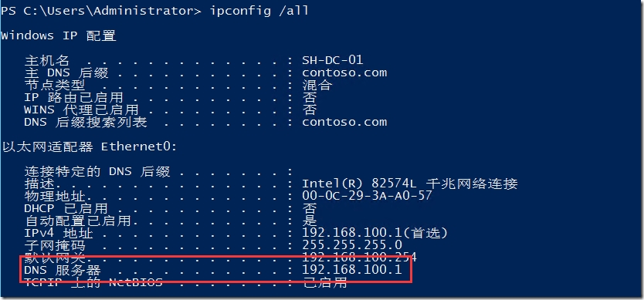Screen dimensions: 644x300
Task: Click the NetBIOS 已启用 value
Action: pyautogui.click(x=325, y=282)
